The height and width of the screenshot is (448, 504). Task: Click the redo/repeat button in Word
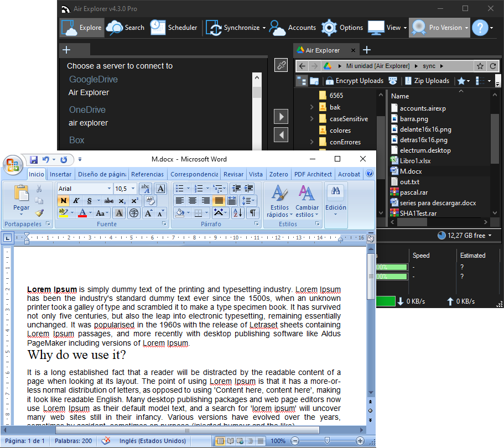coord(64,159)
